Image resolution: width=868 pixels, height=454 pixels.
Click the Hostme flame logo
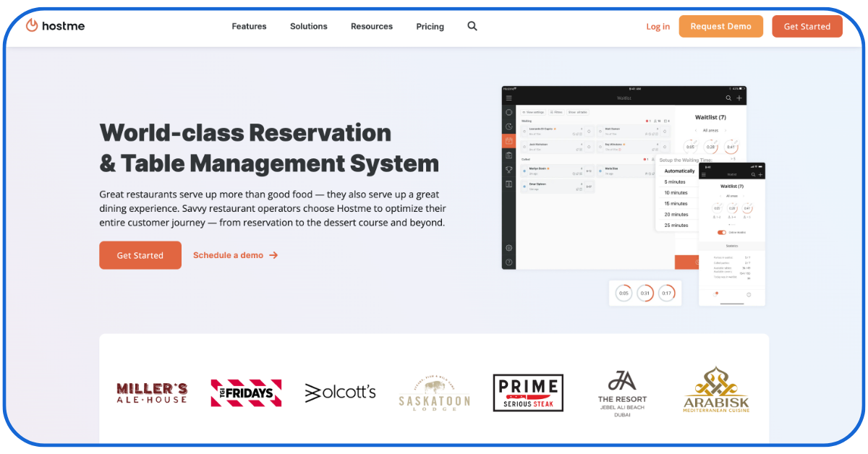(x=32, y=25)
